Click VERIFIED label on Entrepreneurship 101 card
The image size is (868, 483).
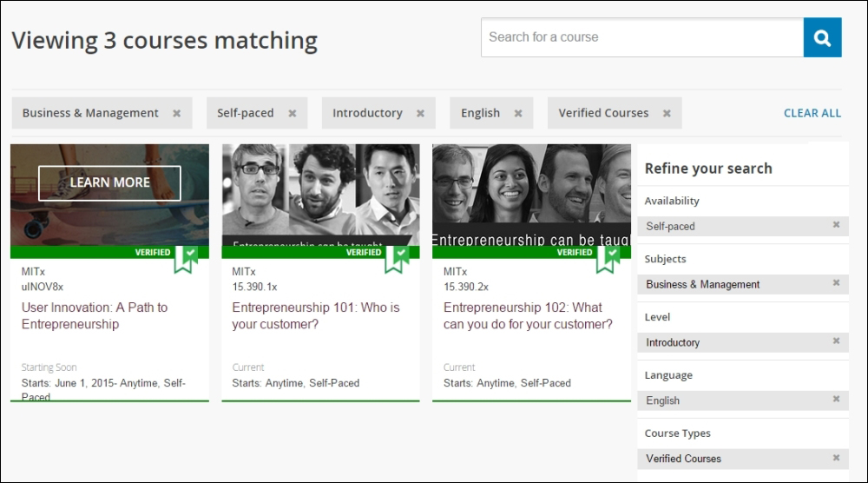[x=364, y=252]
